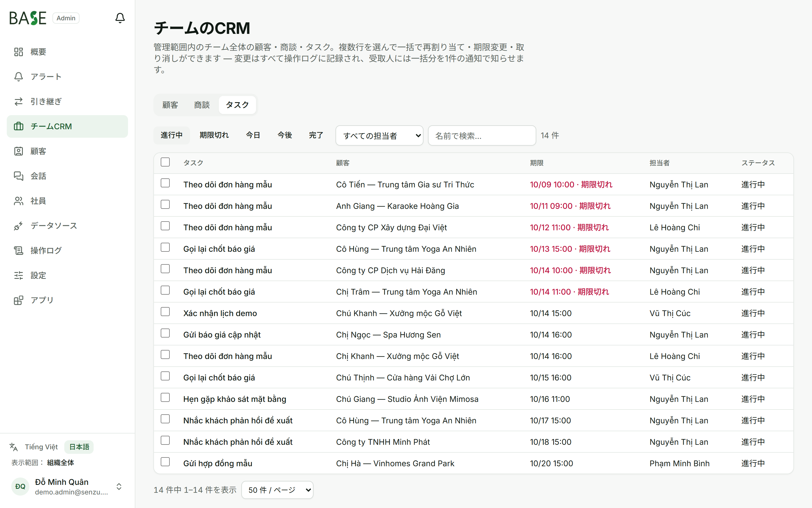Open the 50 件 / ページ page size dropdown
The height and width of the screenshot is (508, 812).
click(x=277, y=490)
